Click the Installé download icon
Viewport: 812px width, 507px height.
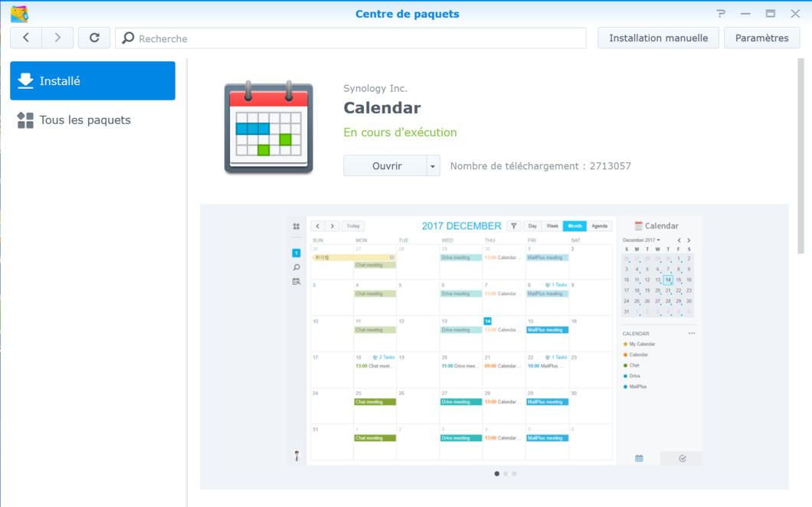pyautogui.click(x=25, y=80)
